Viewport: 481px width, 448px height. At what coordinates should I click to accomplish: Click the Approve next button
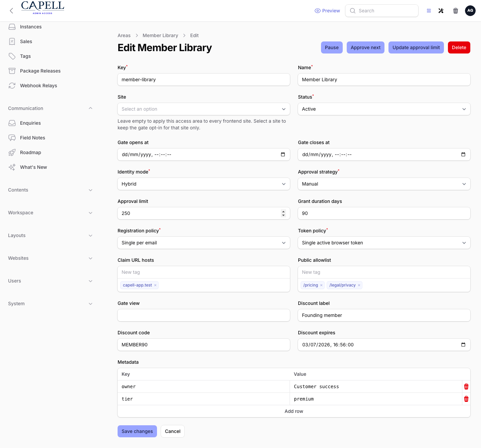click(365, 47)
